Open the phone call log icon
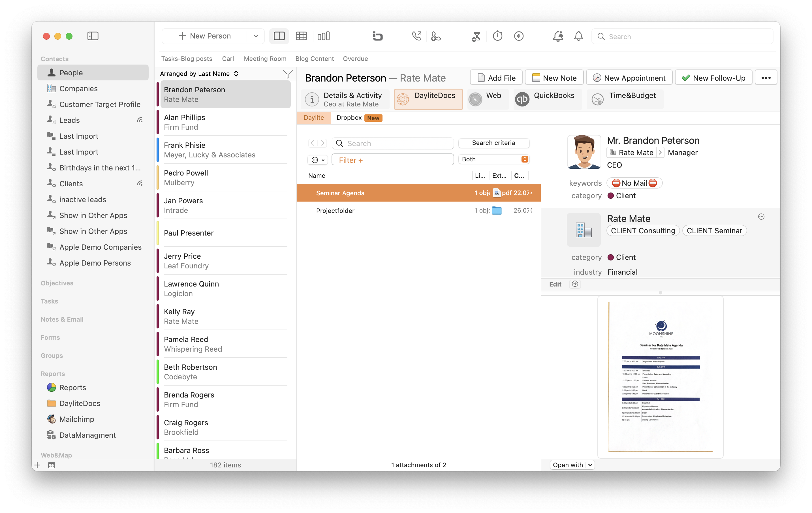Screen dimensions: 812x513 417,36
